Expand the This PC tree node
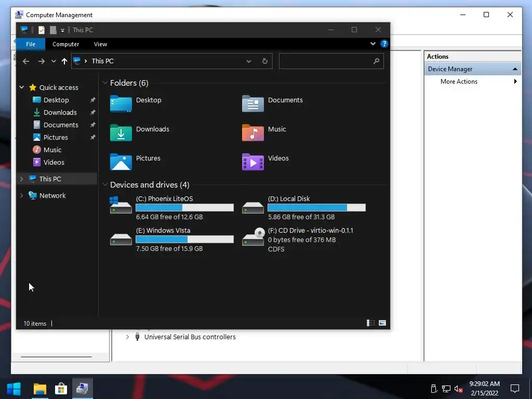The height and width of the screenshot is (399, 532). click(22, 179)
